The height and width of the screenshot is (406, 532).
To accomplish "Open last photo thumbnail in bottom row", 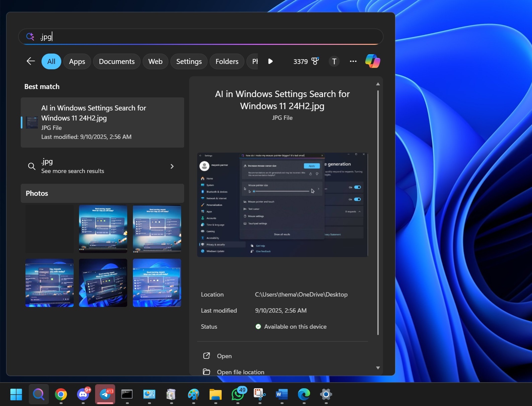I will [x=157, y=283].
